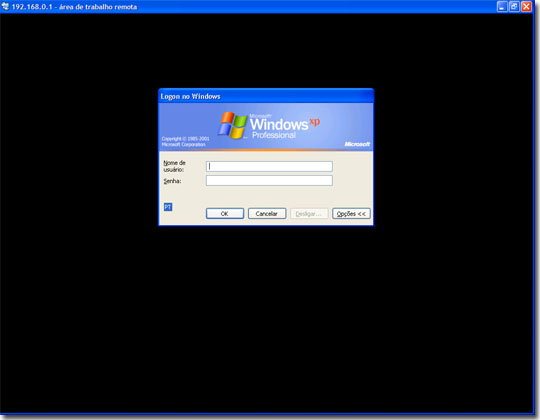Close the remote desktop session window

[526, 7]
